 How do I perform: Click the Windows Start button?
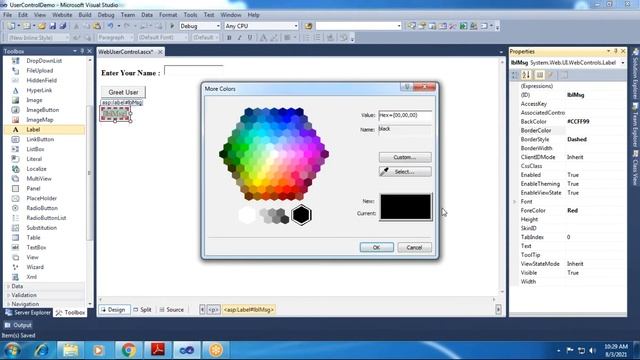(x=12, y=350)
